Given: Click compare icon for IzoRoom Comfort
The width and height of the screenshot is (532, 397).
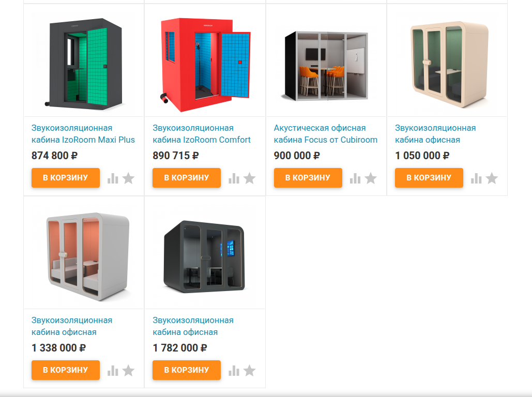Looking at the screenshot, I should [234, 178].
